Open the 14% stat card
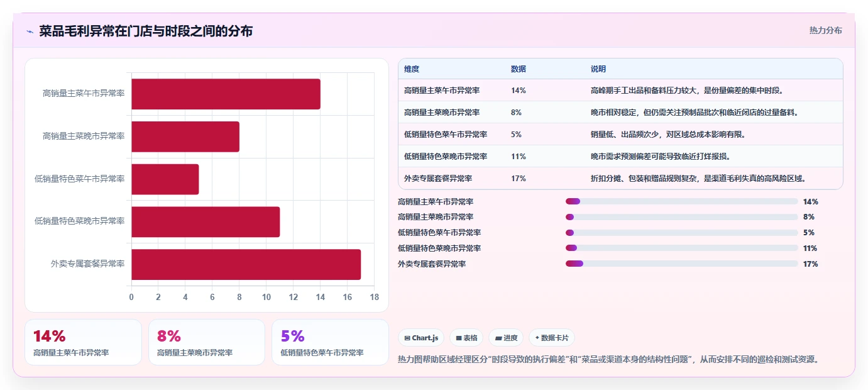This screenshot has width=868, height=390. pyautogui.click(x=83, y=342)
